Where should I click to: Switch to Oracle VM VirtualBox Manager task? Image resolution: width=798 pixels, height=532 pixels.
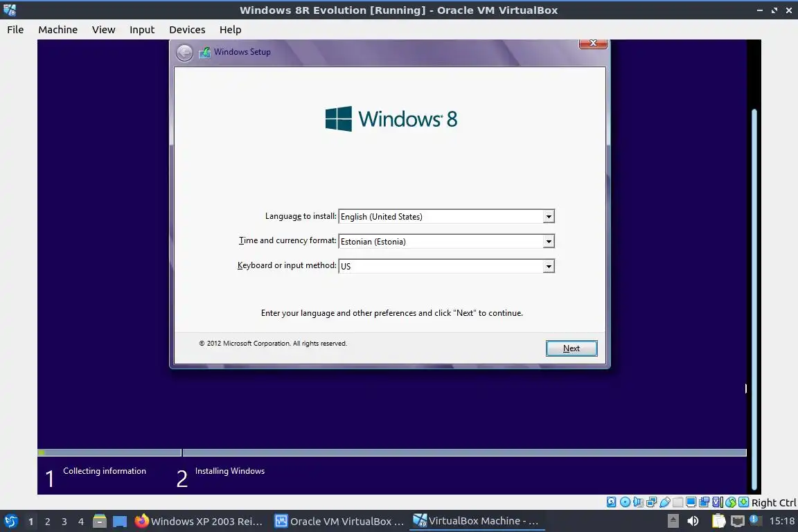339,522
